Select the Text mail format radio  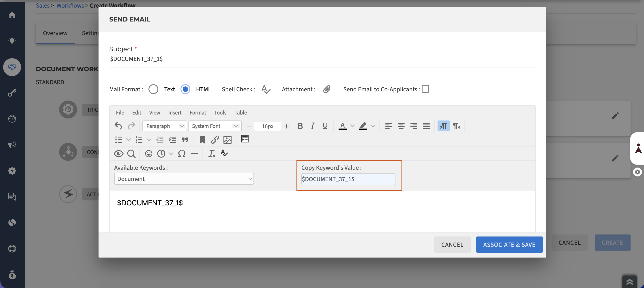153,89
